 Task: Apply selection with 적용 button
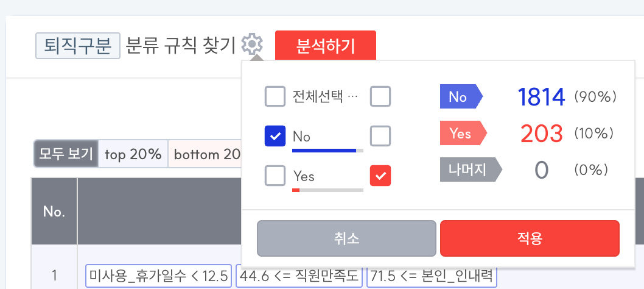[x=530, y=238]
